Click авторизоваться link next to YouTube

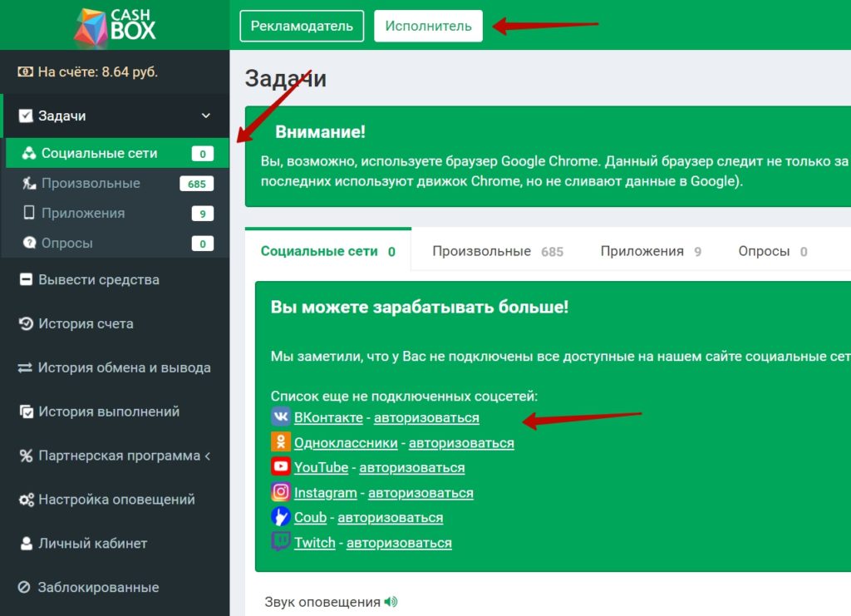click(x=411, y=468)
